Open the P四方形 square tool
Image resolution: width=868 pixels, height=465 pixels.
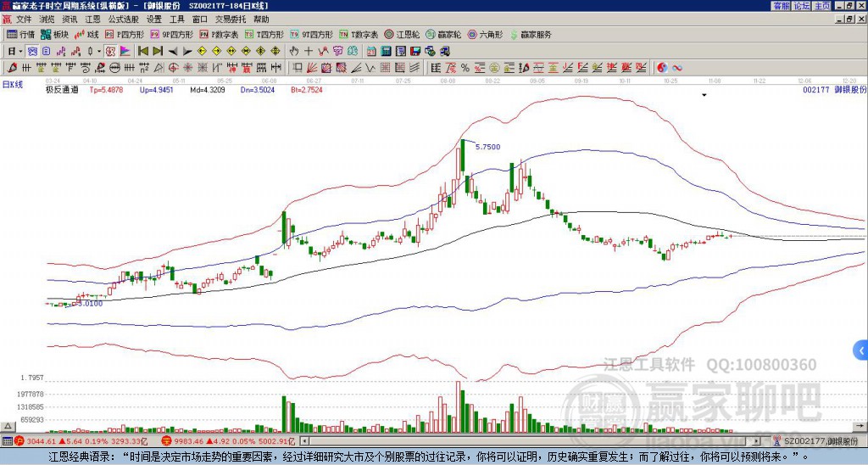coord(125,34)
